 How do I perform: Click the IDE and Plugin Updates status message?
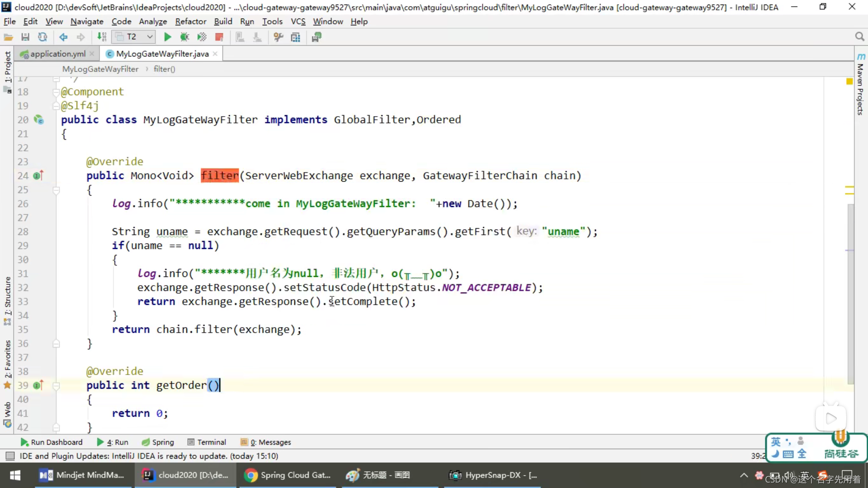(x=149, y=456)
